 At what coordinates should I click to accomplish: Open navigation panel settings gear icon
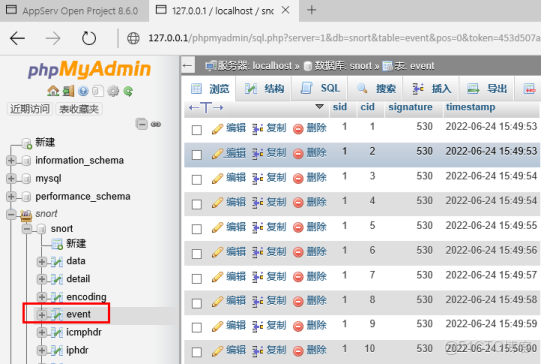(113, 91)
